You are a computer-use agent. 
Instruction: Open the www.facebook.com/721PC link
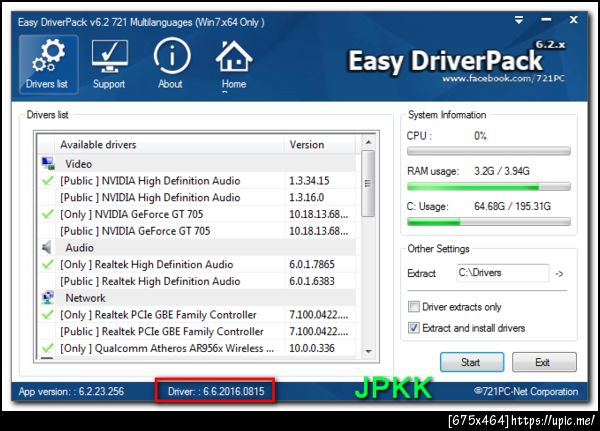(x=503, y=79)
